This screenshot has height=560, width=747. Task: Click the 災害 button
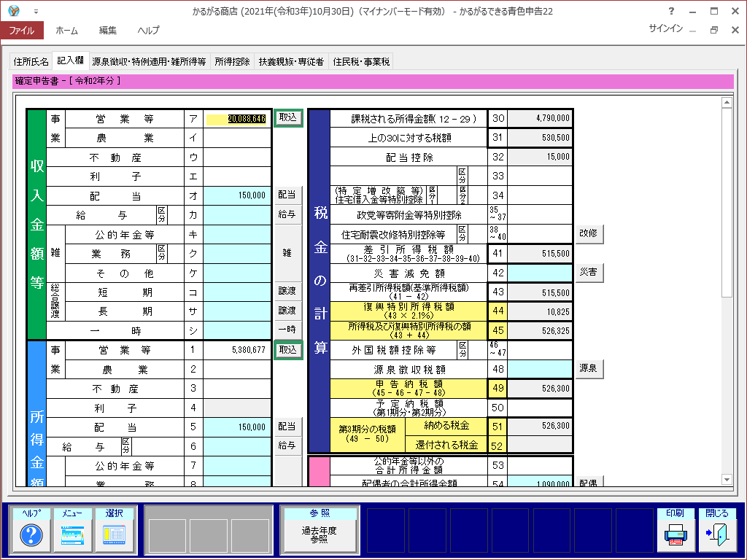[589, 273]
